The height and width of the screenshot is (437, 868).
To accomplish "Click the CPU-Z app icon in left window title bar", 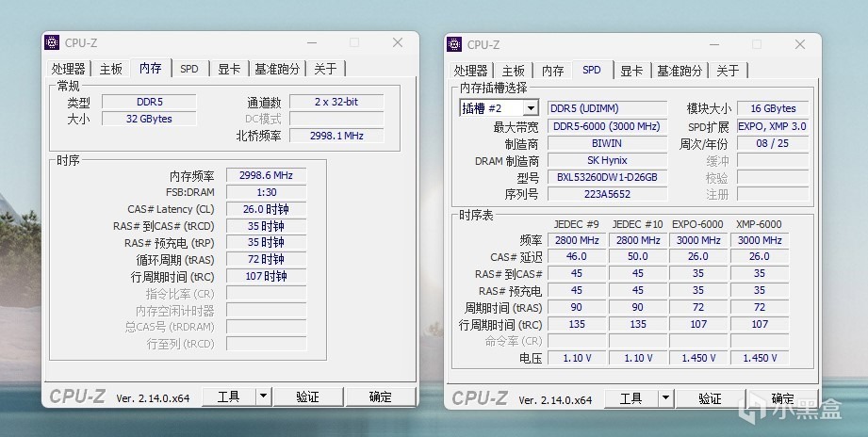I will [52, 42].
